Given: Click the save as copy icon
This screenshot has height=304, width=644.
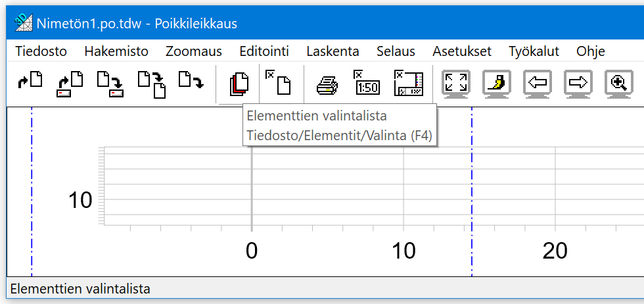Looking at the screenshot, I should tap(151, 84).
